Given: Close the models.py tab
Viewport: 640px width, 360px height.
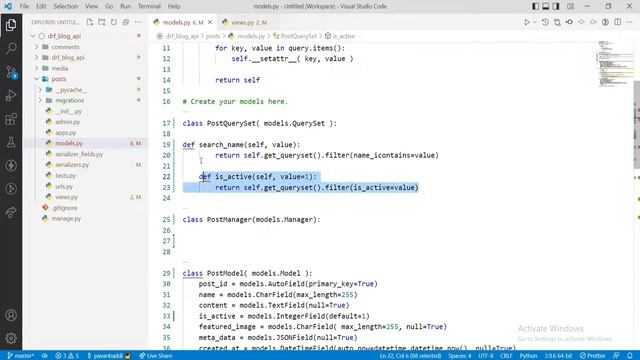Looking at the screenshot, I should [210, 22].
